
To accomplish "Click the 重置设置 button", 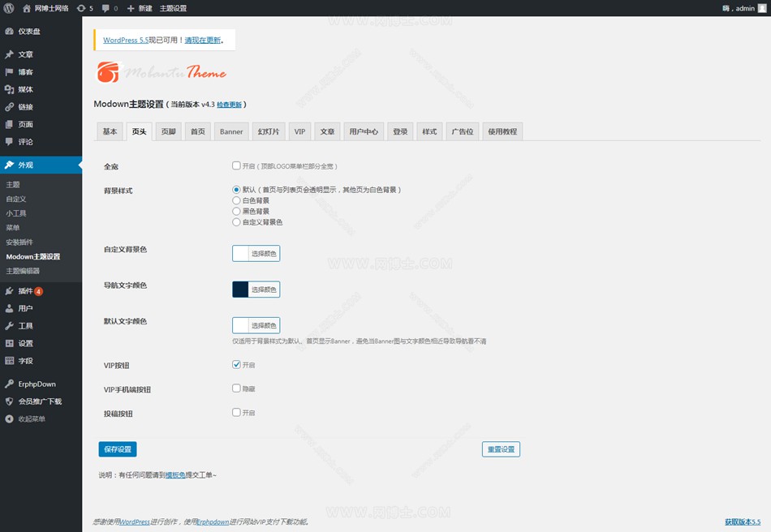I will 501,449.
